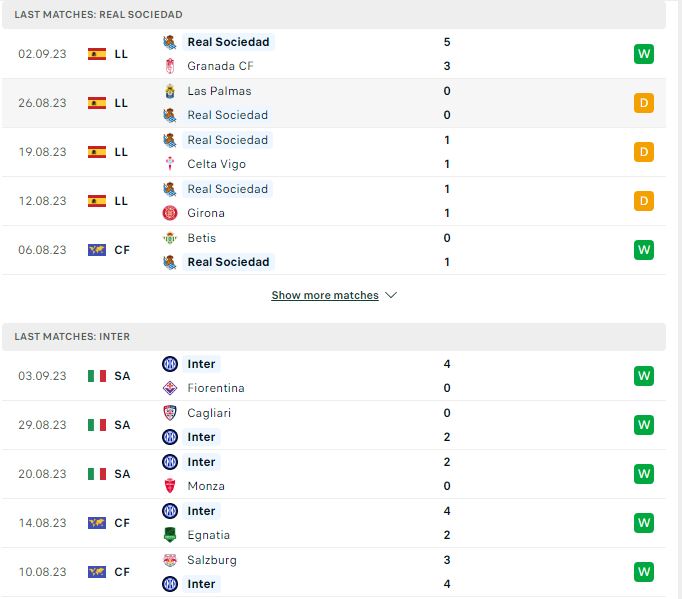Open the Show more matches link
Image resolution: width=682 pixels, height=599 pixels.
click(x=325, y=295)
